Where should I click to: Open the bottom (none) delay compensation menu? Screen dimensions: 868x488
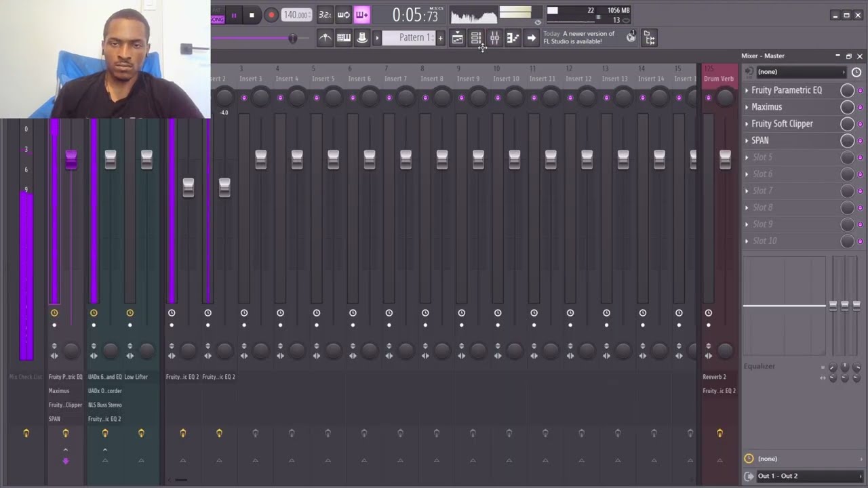808,459
